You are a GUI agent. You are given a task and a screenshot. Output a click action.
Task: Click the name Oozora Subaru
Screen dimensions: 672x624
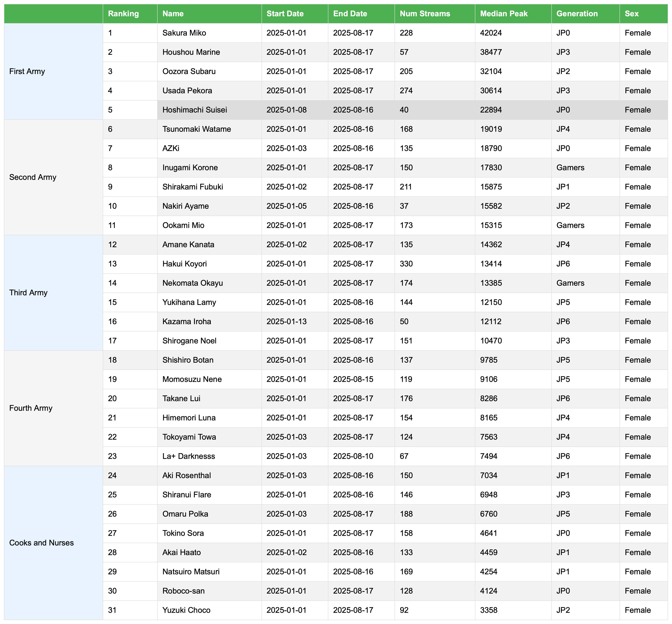pyautogui.click(x=189, y=71)
